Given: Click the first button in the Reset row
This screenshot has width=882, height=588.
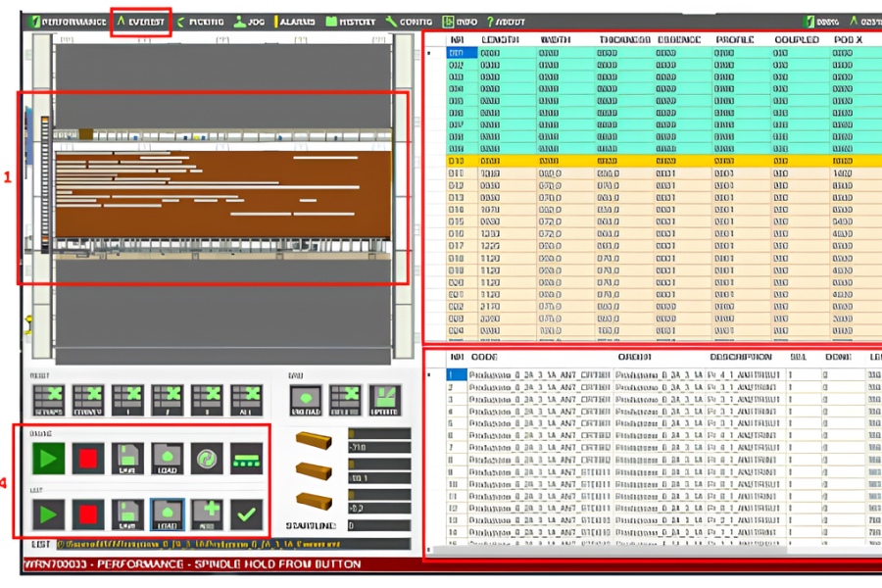Looking at the screenshot, I should click(48, 400).
